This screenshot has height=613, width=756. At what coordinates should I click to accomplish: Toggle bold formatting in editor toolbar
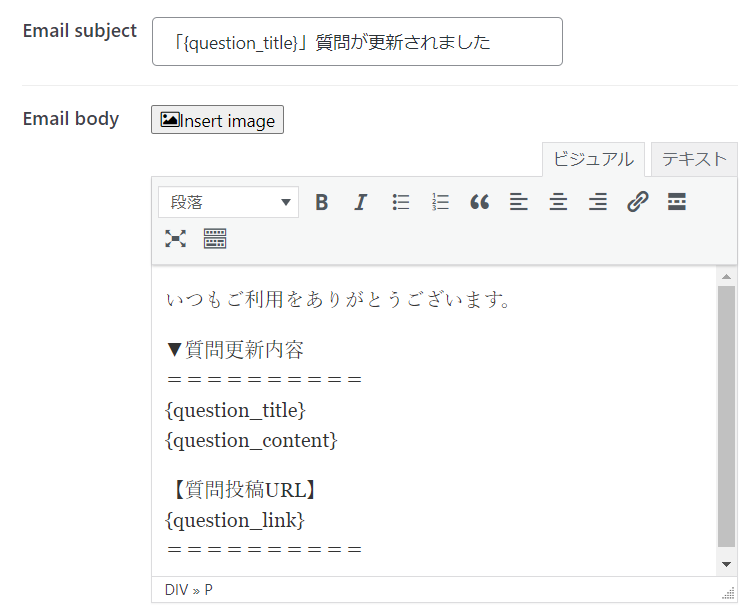[x=322, y=202]
